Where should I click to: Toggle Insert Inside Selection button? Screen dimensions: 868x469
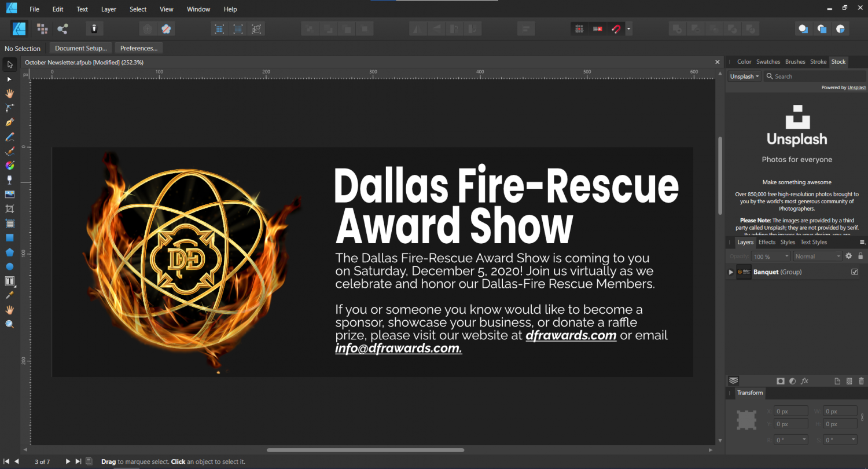click(x=840, y=28)
